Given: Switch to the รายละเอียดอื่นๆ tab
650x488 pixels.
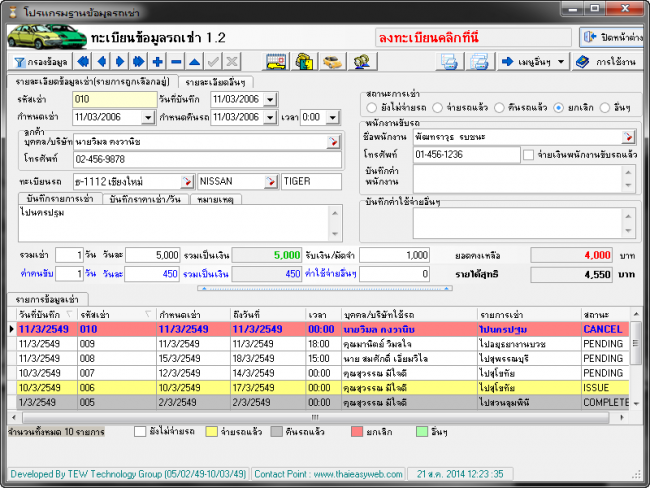Looking at the screenshot, I should tap(216, 81).
